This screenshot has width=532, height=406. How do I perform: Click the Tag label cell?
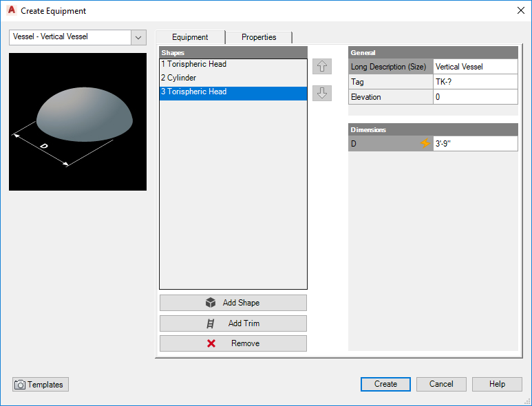(x=390, y=82)
